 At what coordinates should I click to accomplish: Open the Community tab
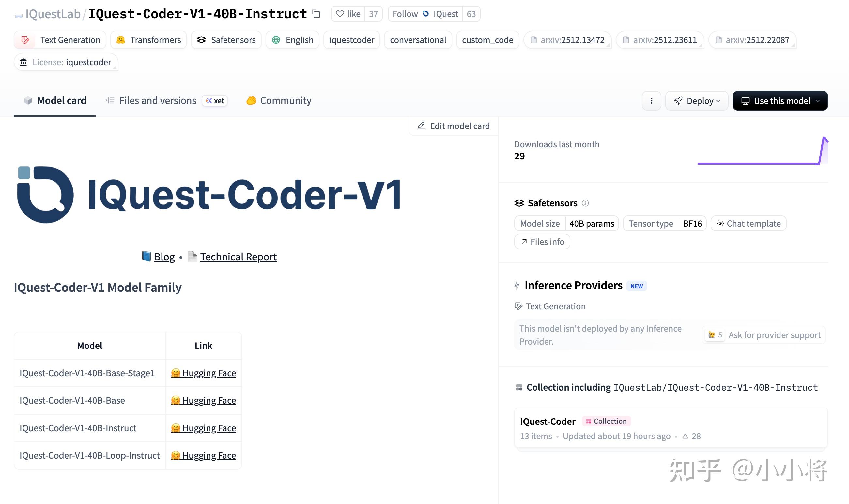coord(279,101)
